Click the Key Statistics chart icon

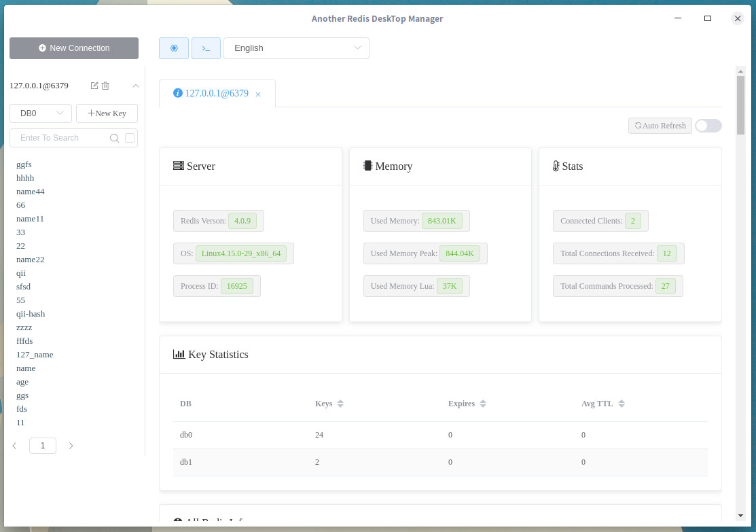coord(179,354)
